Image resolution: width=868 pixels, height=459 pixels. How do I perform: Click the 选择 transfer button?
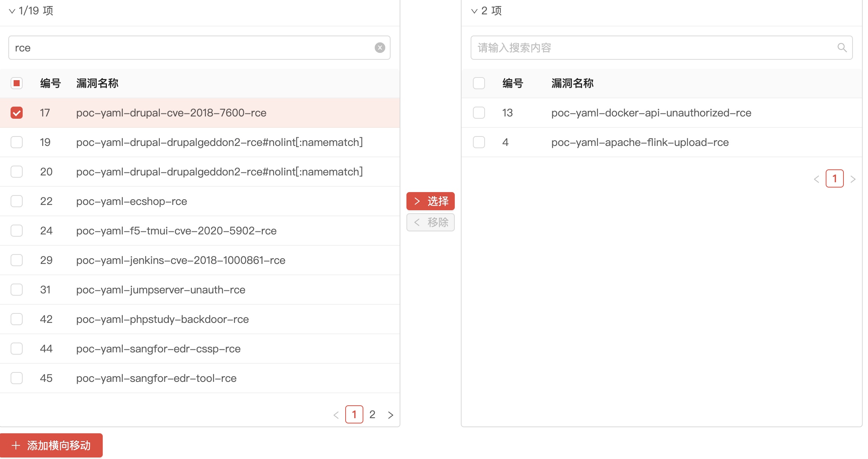click(430, 201)
